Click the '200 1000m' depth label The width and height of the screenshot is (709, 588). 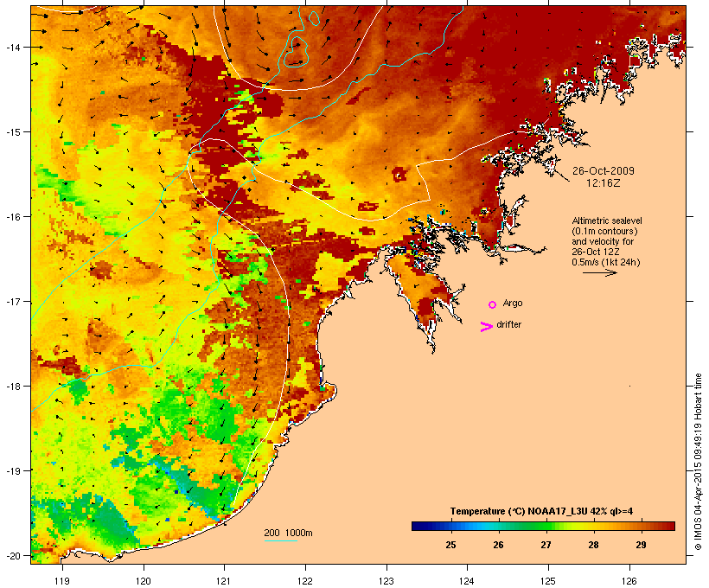pyautogui.click(x=288, y=533)
